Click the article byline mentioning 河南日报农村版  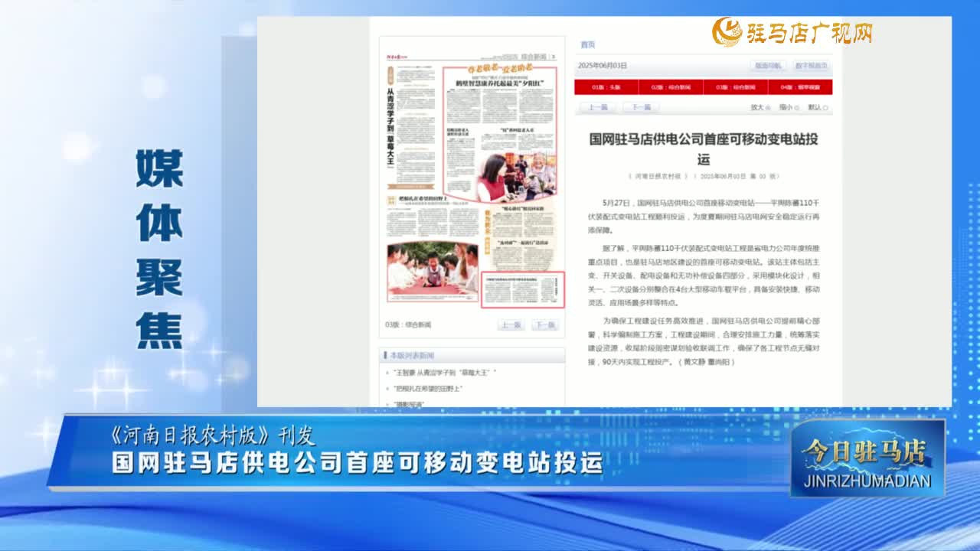[x=704, y=177]
